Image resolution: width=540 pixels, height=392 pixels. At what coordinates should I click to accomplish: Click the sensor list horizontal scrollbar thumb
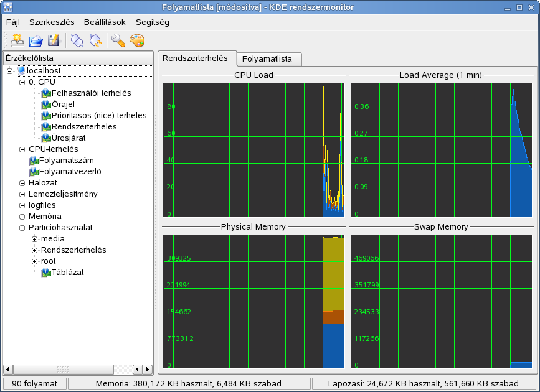tap(63, 370)
